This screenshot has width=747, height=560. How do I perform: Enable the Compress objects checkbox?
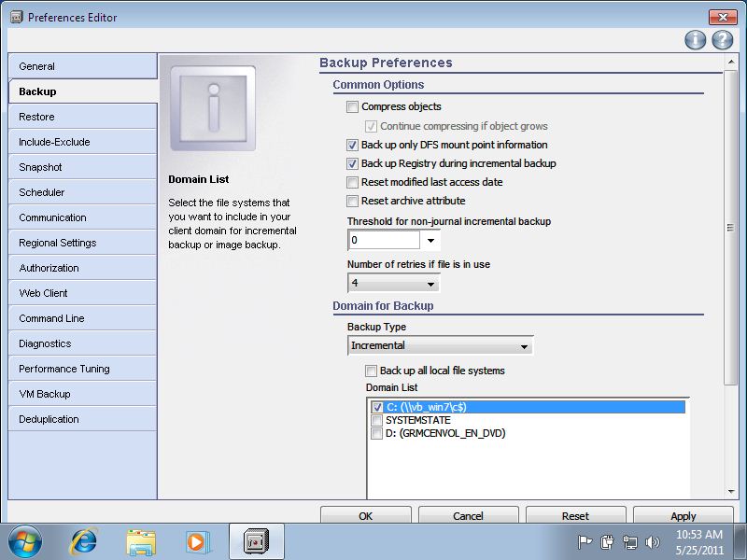(x=353, y=106)
